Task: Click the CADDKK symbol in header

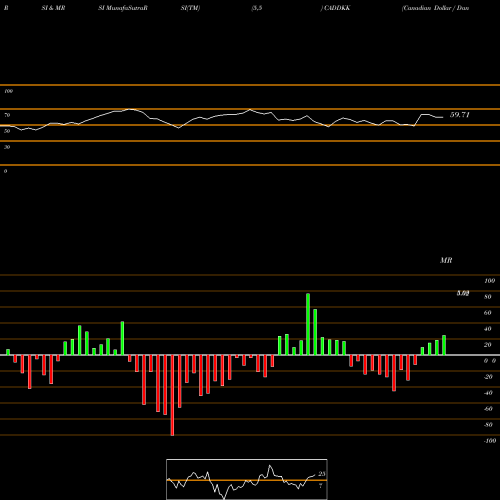Action: point(337,8)
